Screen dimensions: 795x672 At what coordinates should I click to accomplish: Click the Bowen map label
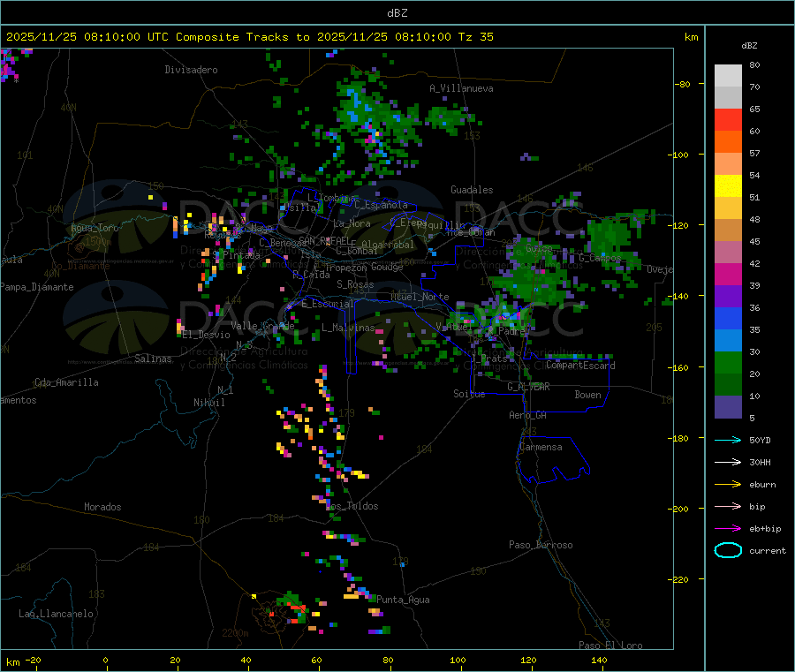(x=588, y=395)
